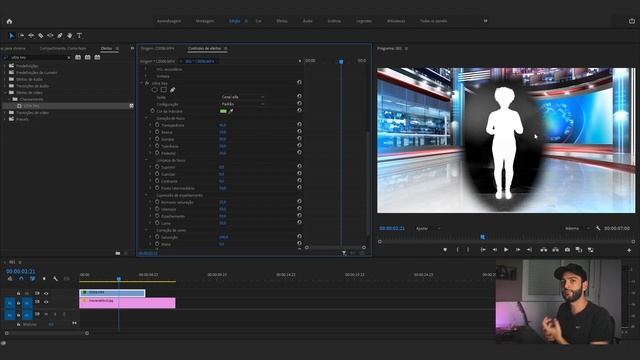Select the Type tool
640x360 pixels.
coord(79,36)
